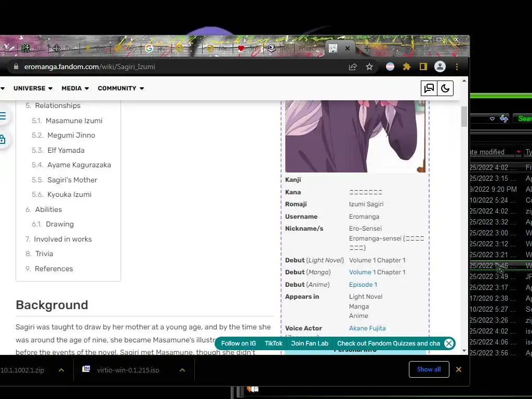
Task: Switch to dark theme with moon icon
Action: (x=445, y=88)
